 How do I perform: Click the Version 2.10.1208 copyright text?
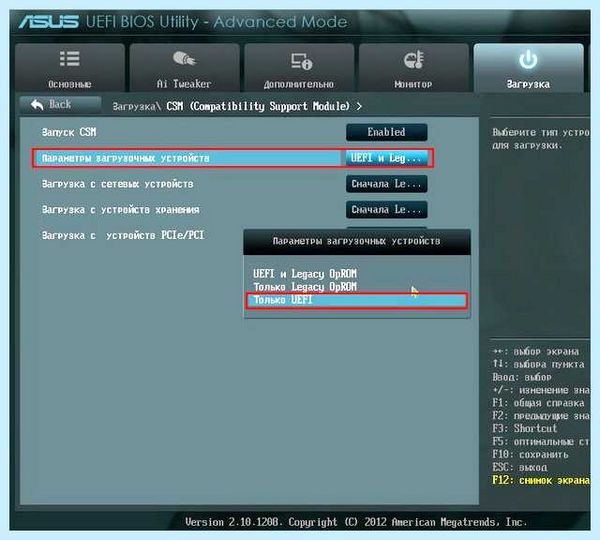pos(356,522)
